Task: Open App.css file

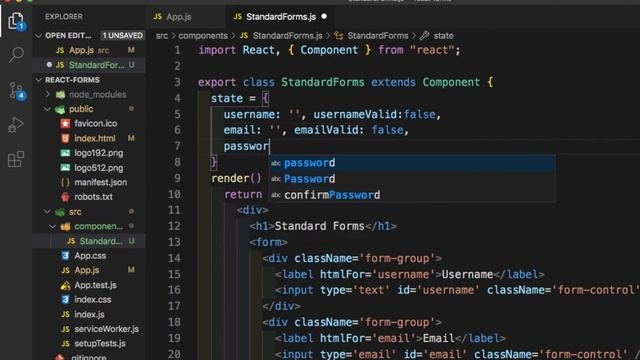Action: [89, 256]
